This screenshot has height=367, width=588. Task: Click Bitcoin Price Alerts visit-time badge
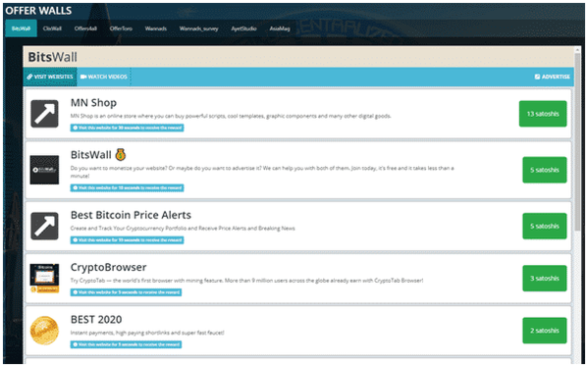[x=127, y=239]
